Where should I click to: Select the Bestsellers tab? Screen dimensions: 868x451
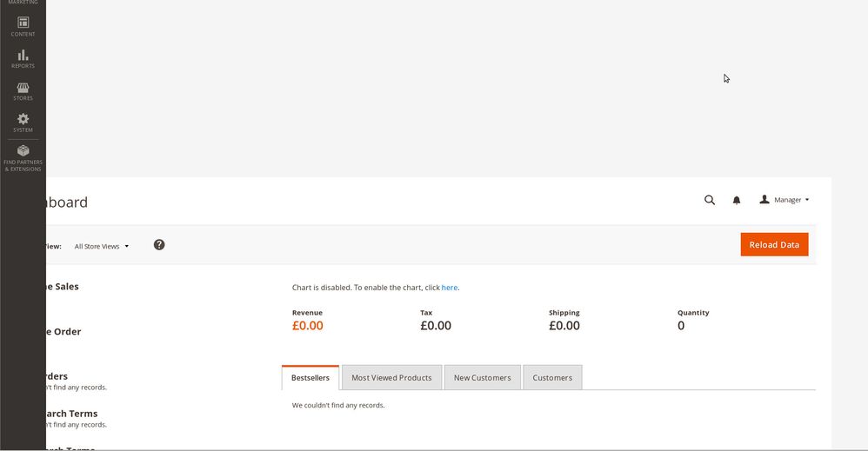[x=310, y=378]
